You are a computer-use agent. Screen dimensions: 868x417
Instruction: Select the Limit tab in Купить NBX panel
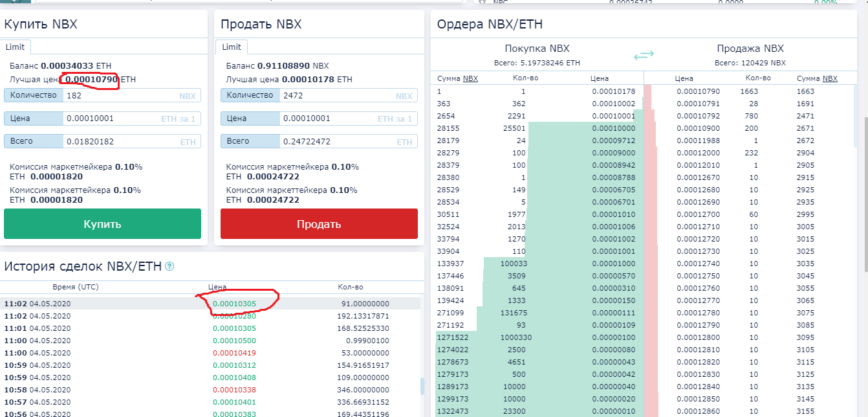tap(16, 47)
